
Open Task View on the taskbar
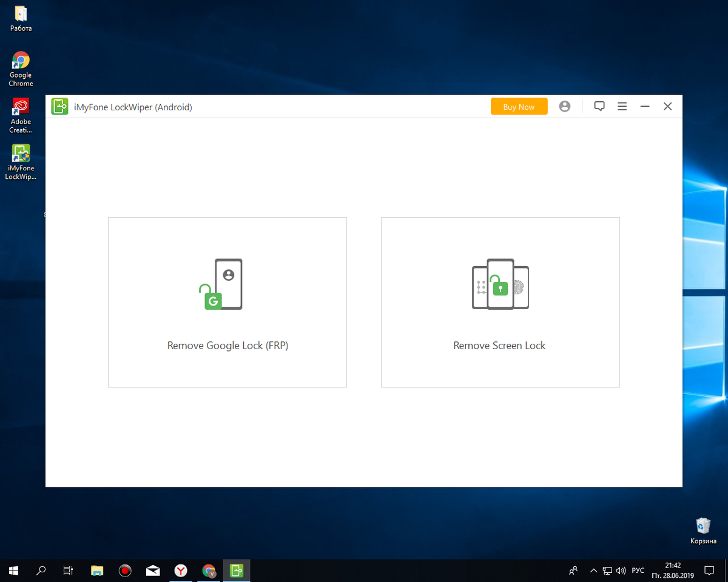point(69,570)
